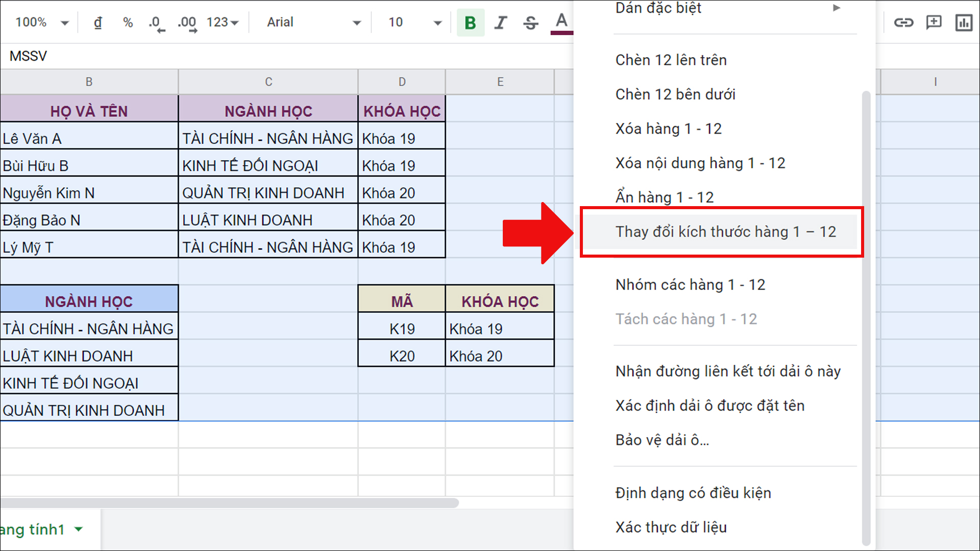This screenshot has height=551, width=980.
Task: Select 'Ẩn hàng 1 - 12' option
Action: point(664,197)
